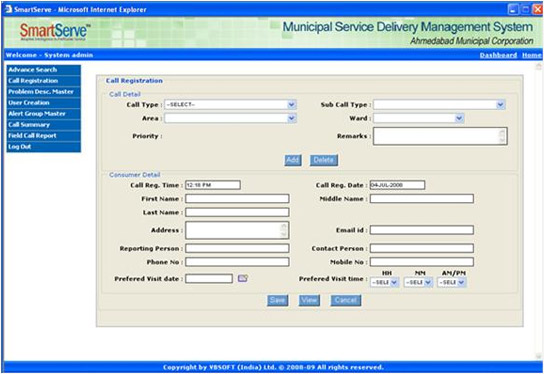Click the Mobile No input field
Screen dimensions: 544x374
click(x=422, y=262)
